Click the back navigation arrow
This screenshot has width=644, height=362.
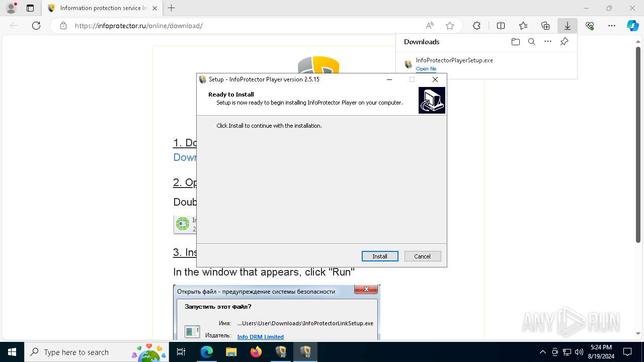[x=14, y=26]
